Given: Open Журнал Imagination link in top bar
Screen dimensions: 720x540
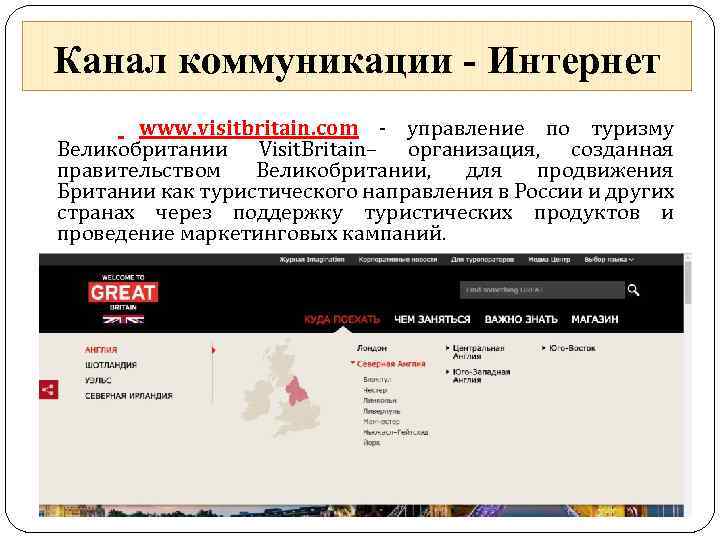Looking at the screenshot, I should coord(312,259).
